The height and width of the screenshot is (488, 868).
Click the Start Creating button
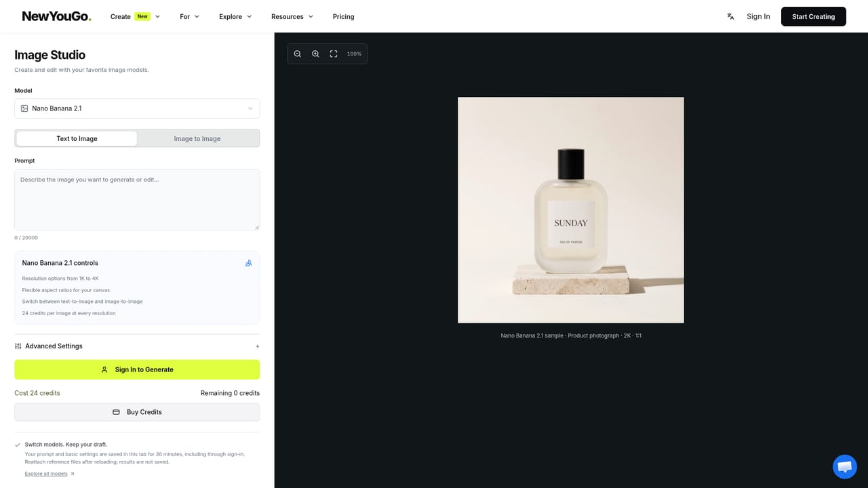click(x=813, y=16)
